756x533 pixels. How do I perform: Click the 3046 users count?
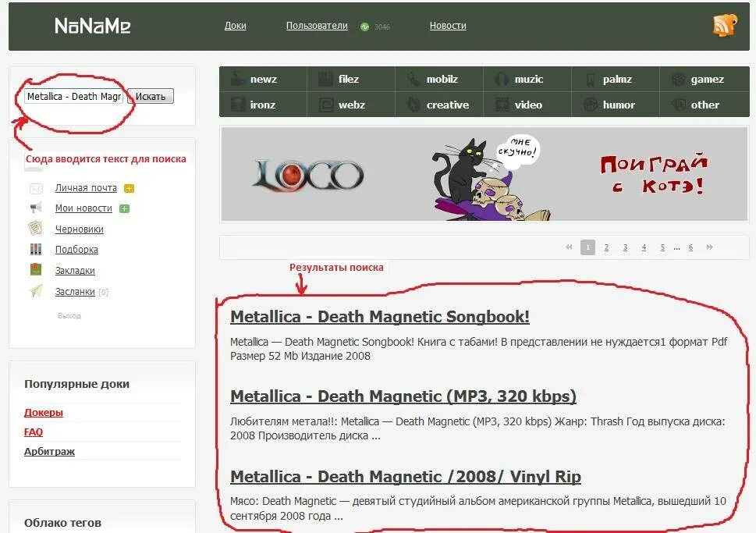(382, 27)
